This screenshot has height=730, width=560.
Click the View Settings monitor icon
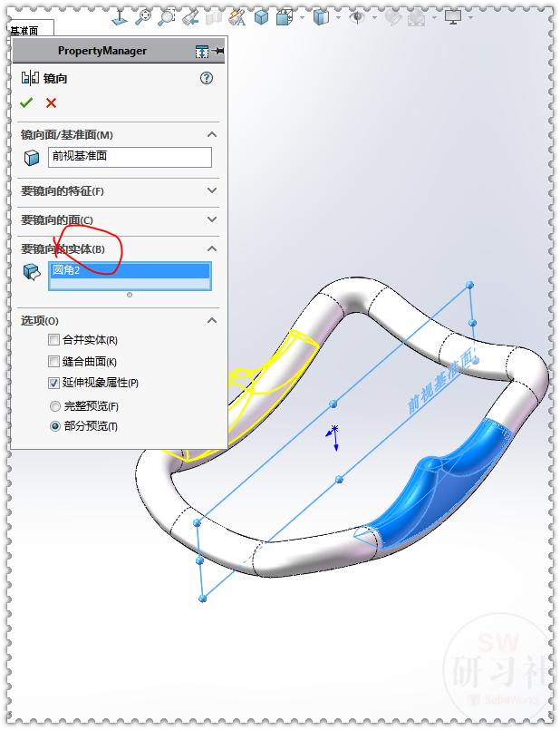pos(452,18)
